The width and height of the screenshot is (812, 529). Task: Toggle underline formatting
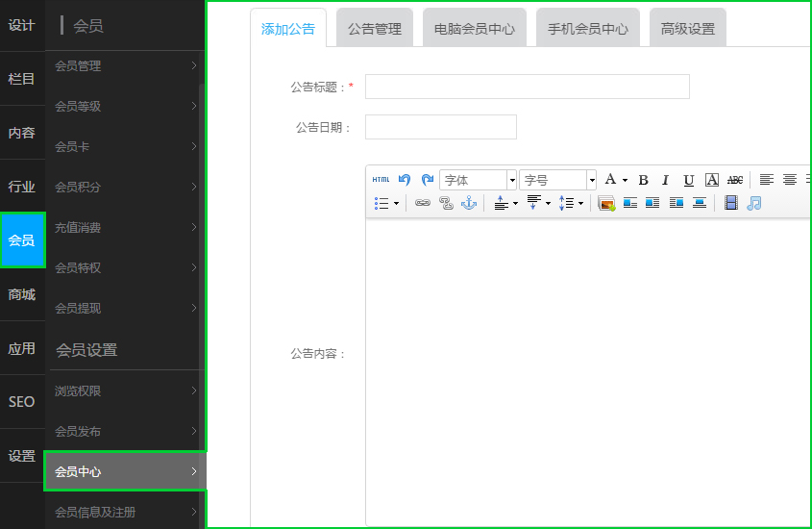tap(688, 180)
